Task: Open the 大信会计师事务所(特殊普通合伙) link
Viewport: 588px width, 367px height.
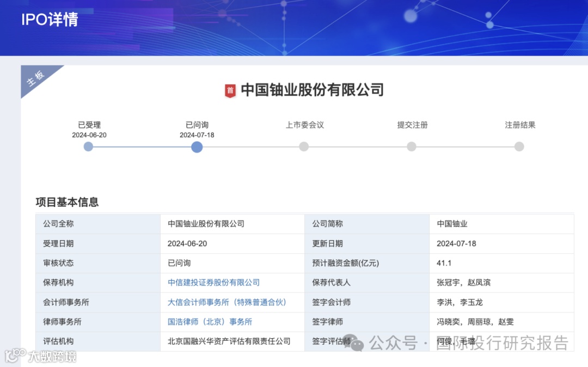Action: pos(227,302)
